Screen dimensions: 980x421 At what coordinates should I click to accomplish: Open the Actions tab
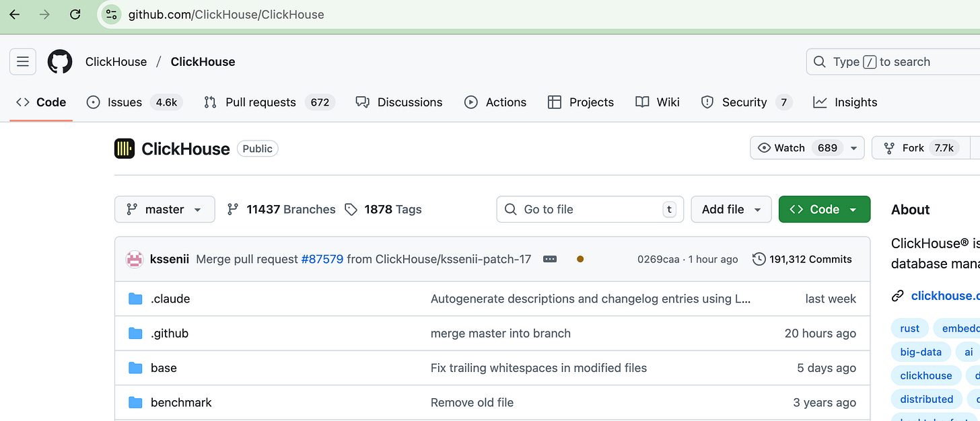click(x=495, y=102)
